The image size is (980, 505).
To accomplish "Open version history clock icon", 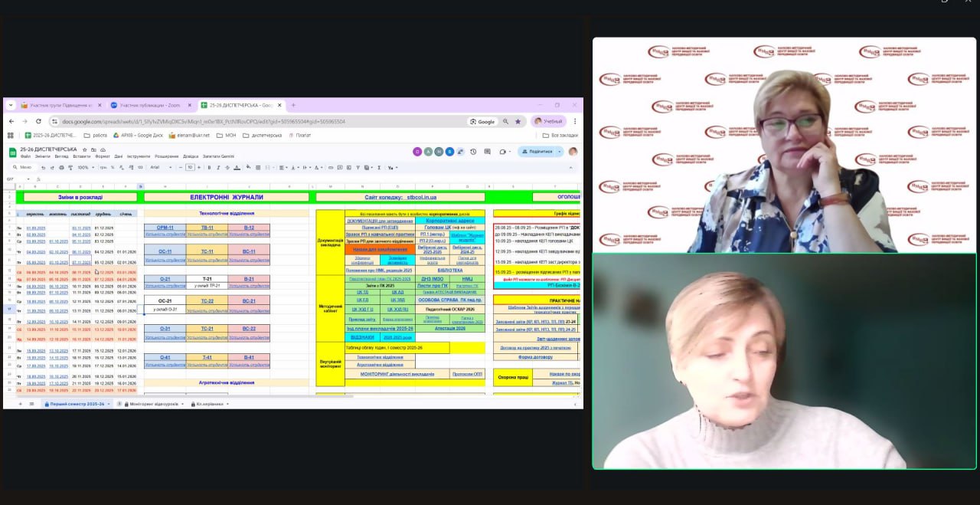I will point(473,152).
